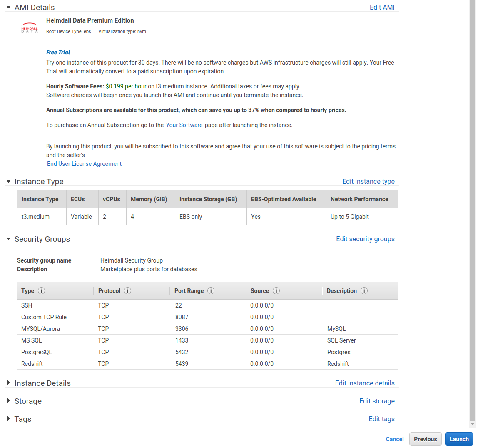
Task: Collapse the Instance Type section
Action: point(8,182)
